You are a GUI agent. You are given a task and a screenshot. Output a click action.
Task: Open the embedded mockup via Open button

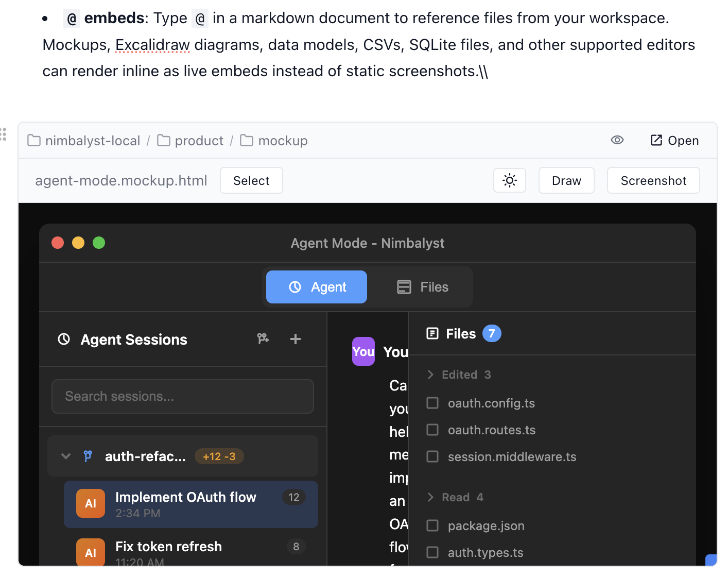coord(674,140)
